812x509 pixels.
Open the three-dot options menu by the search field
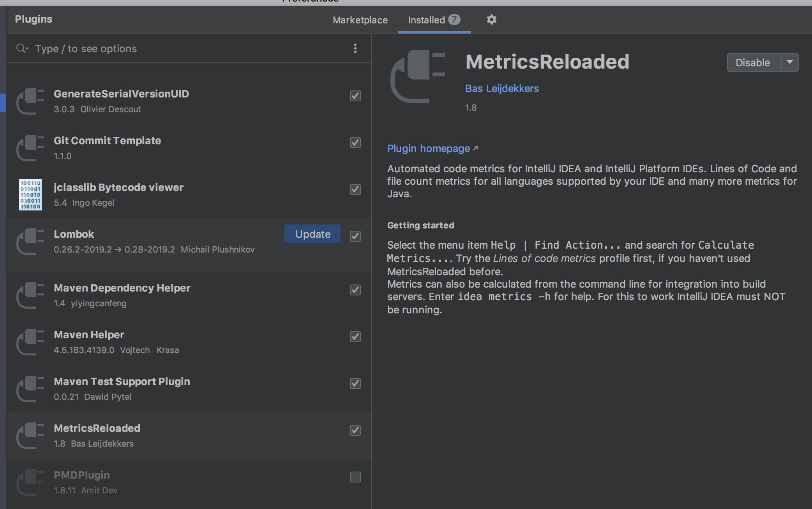pos(355,48)
